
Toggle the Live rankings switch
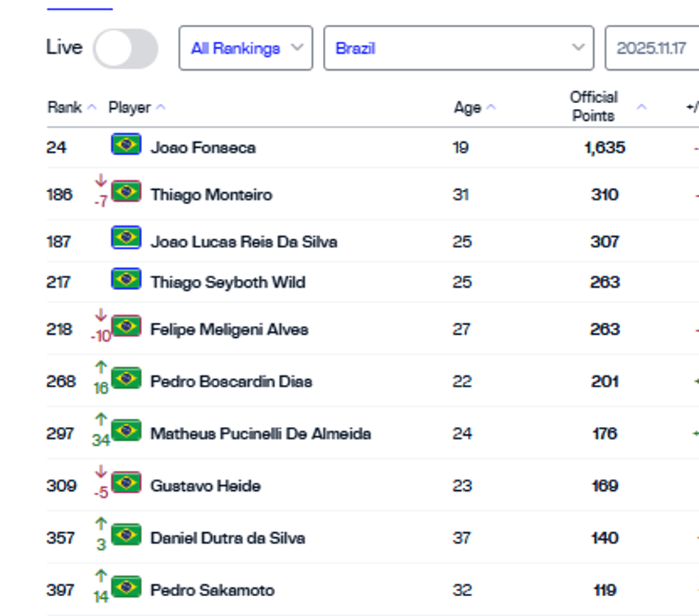point(126,48)
